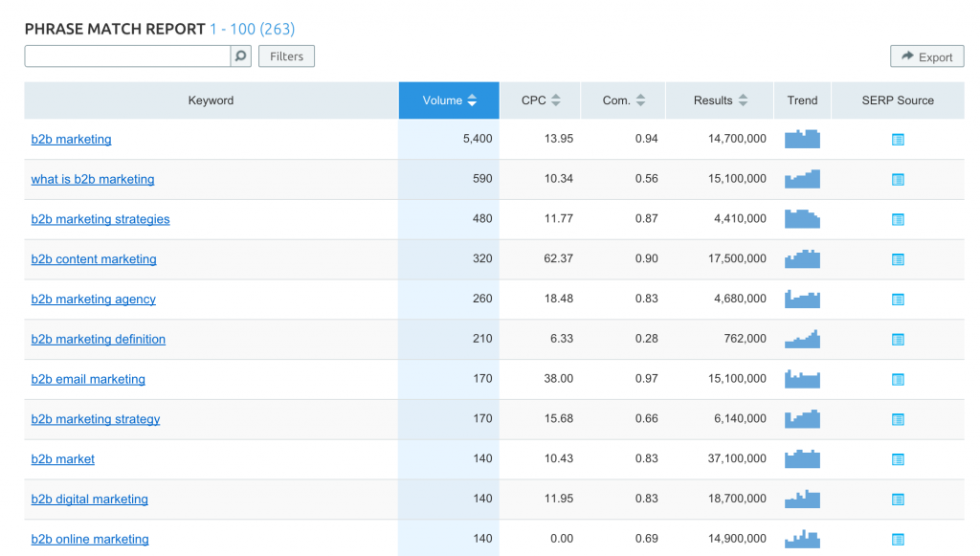The height and width of the screenshot is (556, 980).
Task: Open SERP source for b2b market
Action: 898,459
